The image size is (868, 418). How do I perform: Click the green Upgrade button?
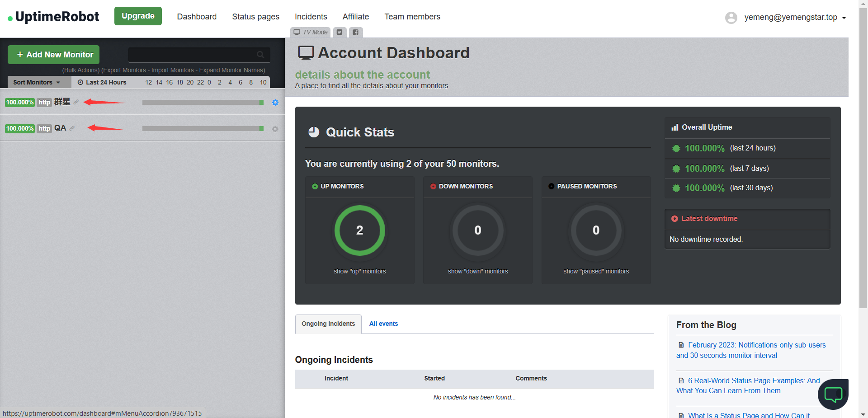138,16
